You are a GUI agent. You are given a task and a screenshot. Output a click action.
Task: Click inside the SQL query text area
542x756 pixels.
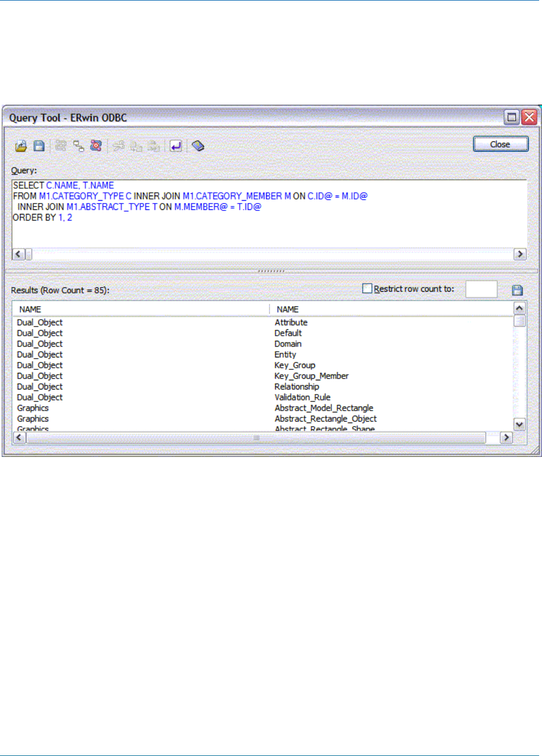coord(269,214)
